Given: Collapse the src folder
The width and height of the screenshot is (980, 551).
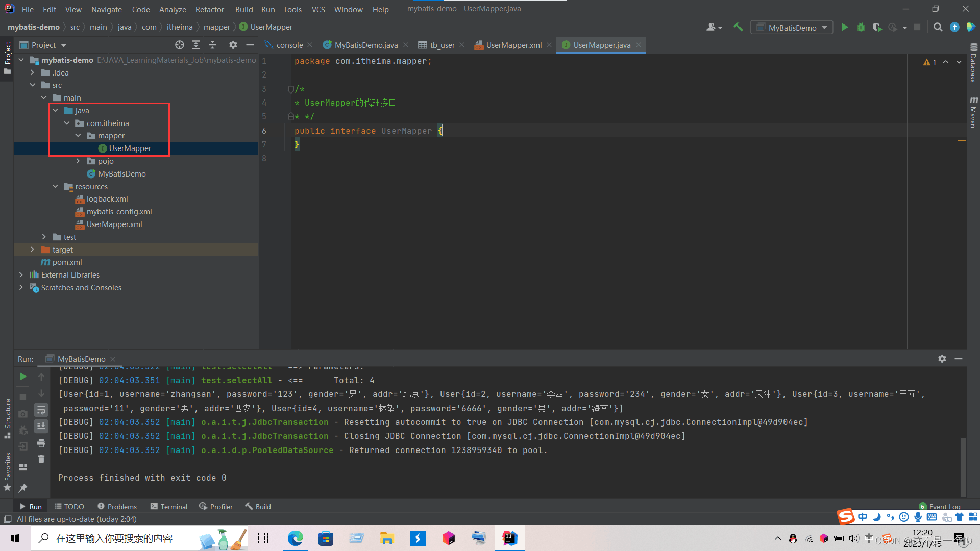Looking at the screenshot, I should (32, 85).
